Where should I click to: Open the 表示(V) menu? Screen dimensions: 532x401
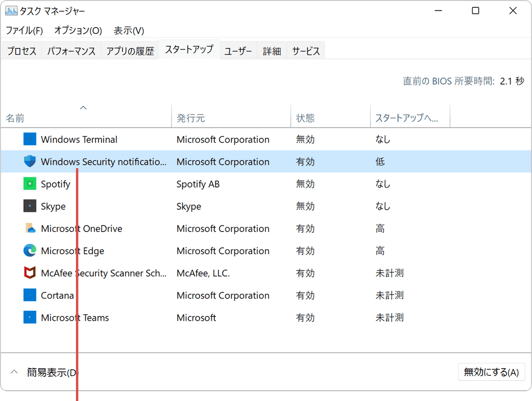pyautogui.click(x=129, y=30)
